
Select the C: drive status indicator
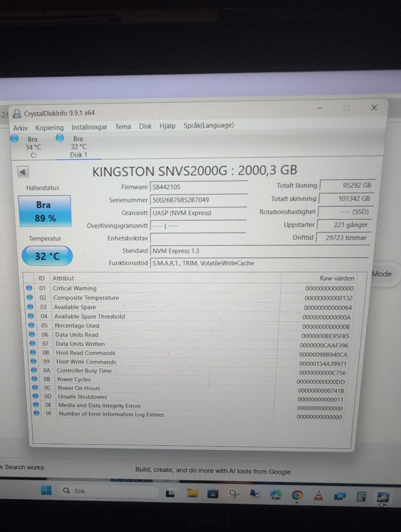point(28,147)
